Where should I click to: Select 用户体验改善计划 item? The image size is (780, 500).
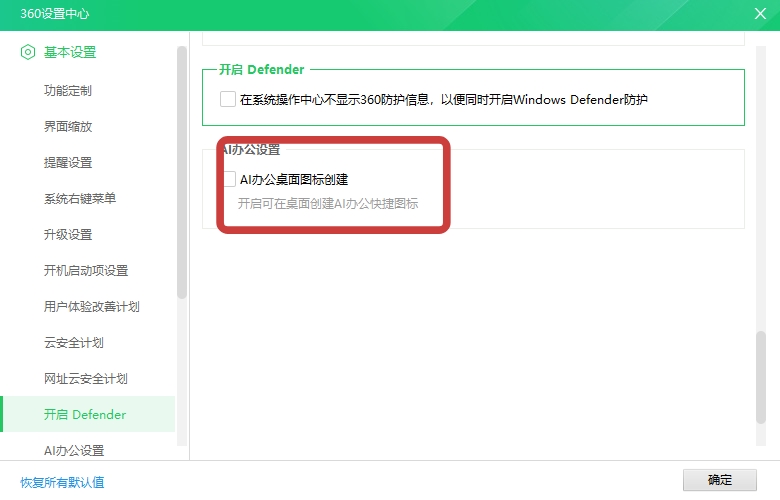click(x=92, y=306)
